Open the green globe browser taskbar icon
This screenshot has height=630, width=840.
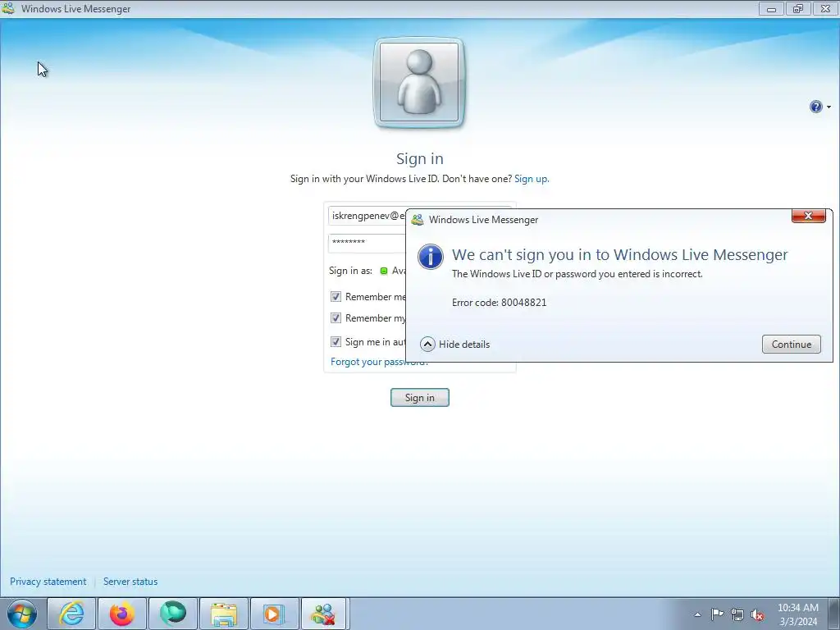tap(172, 614)
